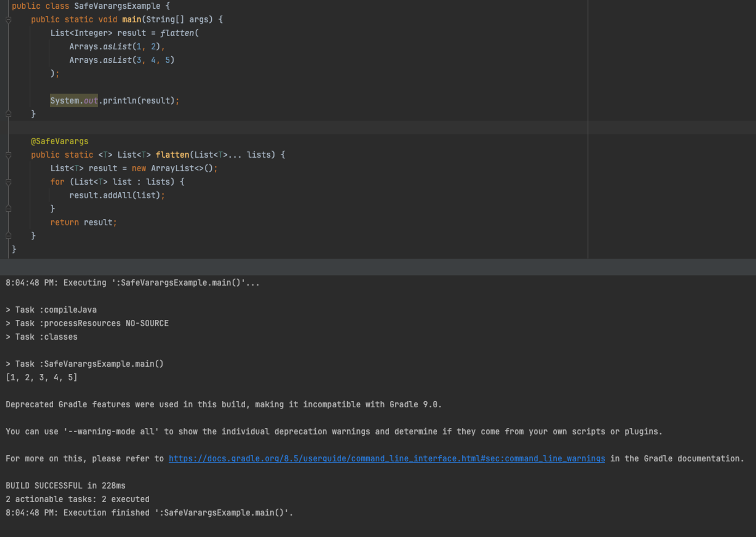Click the BUILD SUCCESSFUL console line

[65, 486]
